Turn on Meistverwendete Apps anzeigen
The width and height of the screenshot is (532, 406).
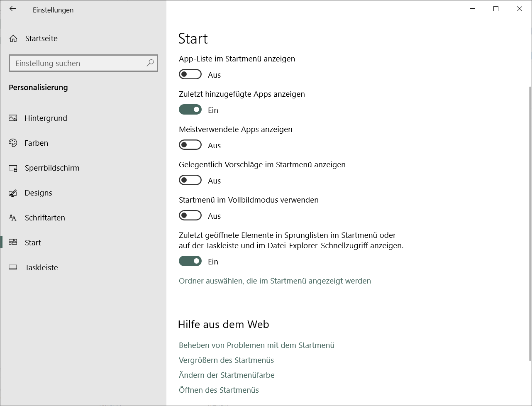(190, 145)
